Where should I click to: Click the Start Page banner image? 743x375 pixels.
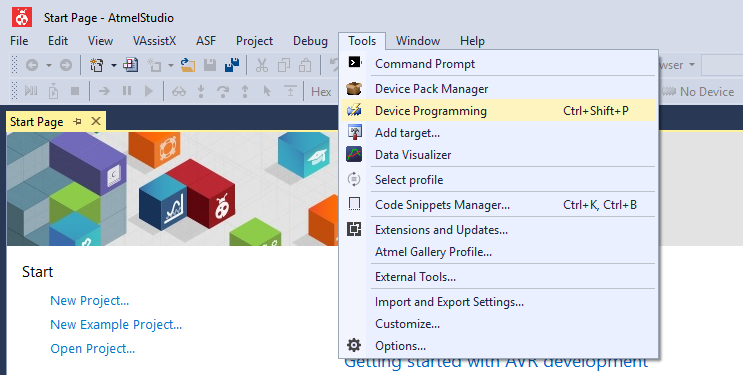click(172, 189)
